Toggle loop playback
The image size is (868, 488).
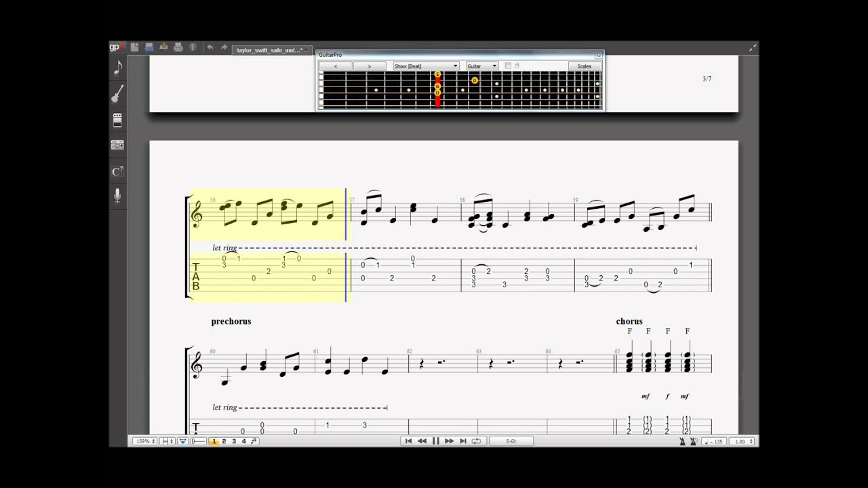coord(476,441)
